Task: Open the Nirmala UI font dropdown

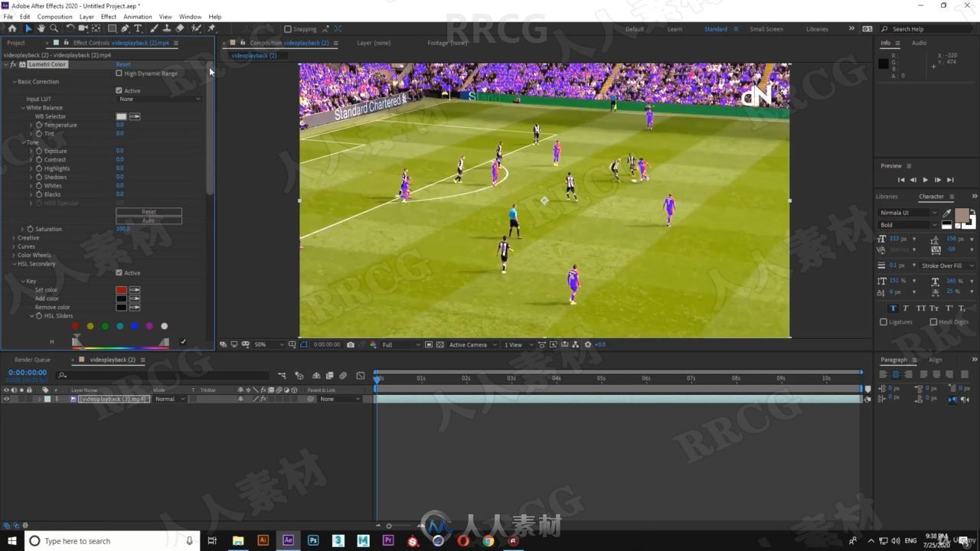Action: point(908,213)
